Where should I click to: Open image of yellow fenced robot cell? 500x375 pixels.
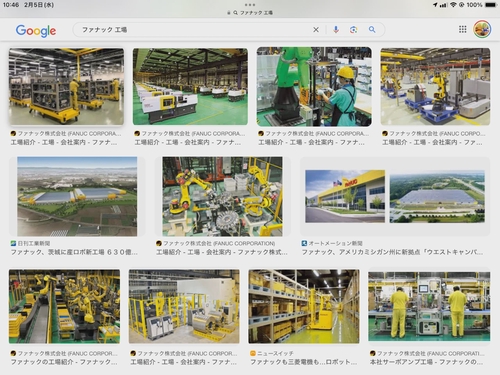[x=184, y=306]
